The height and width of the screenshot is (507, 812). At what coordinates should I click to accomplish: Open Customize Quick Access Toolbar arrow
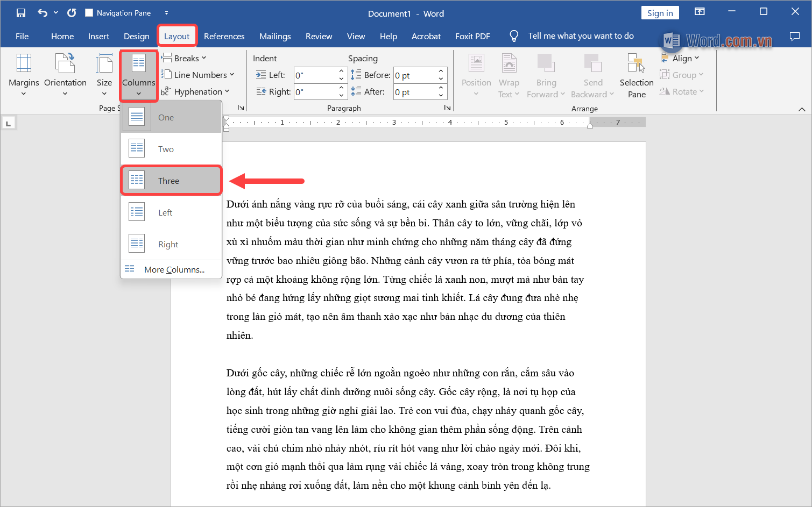(x=166, y=13)
